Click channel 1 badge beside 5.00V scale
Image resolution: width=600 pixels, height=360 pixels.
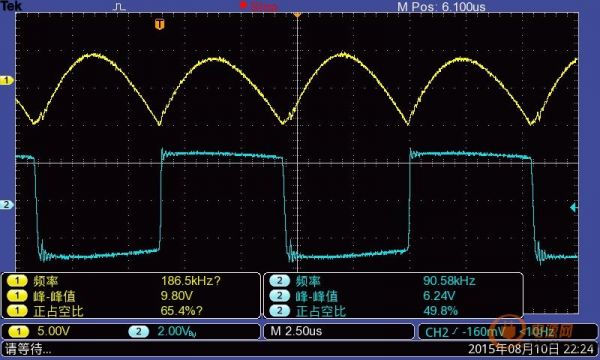(x=18, y=331)
